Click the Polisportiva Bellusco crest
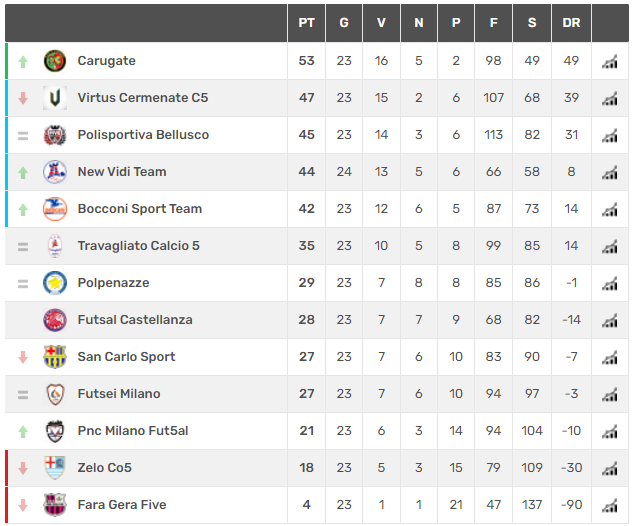634x526 pixels. (x=55, y=135)
